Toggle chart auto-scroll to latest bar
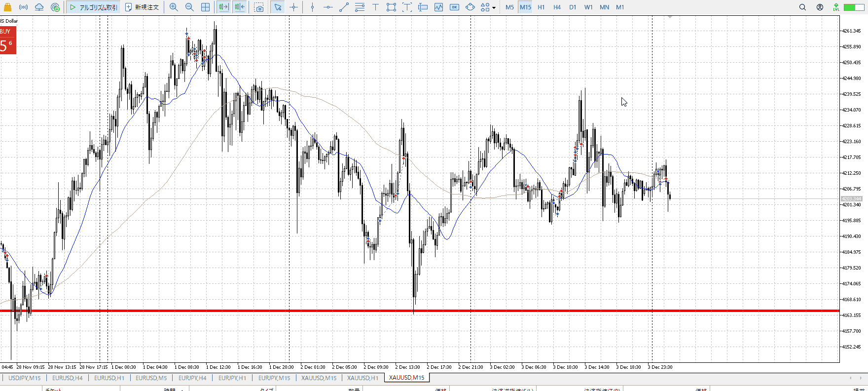 click(223, 7)
